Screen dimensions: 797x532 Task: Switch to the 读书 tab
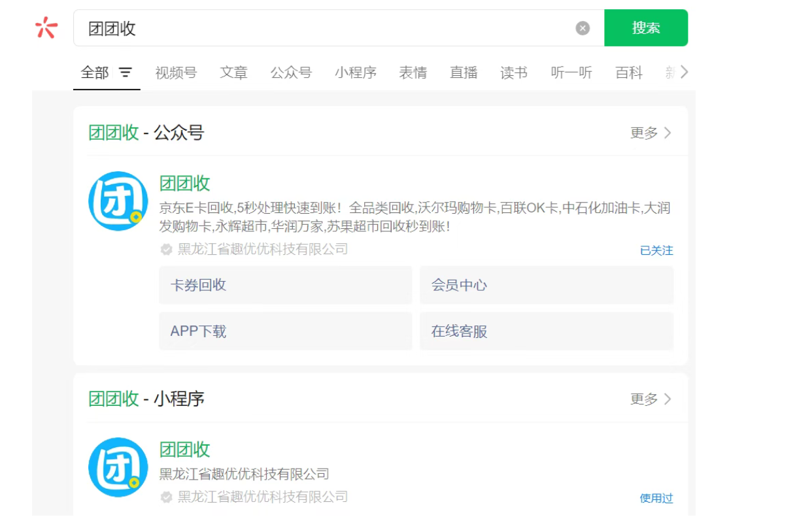514,73
